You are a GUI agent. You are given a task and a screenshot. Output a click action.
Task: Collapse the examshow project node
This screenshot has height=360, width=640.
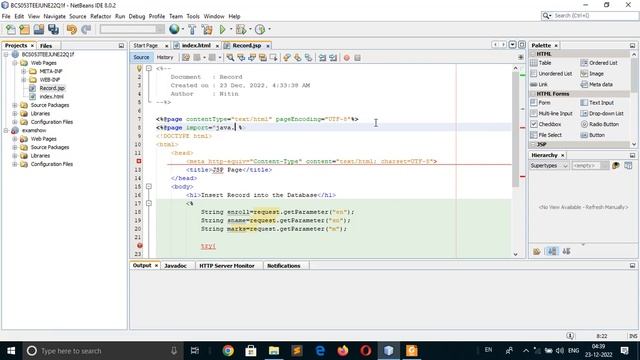coord(6,130)
